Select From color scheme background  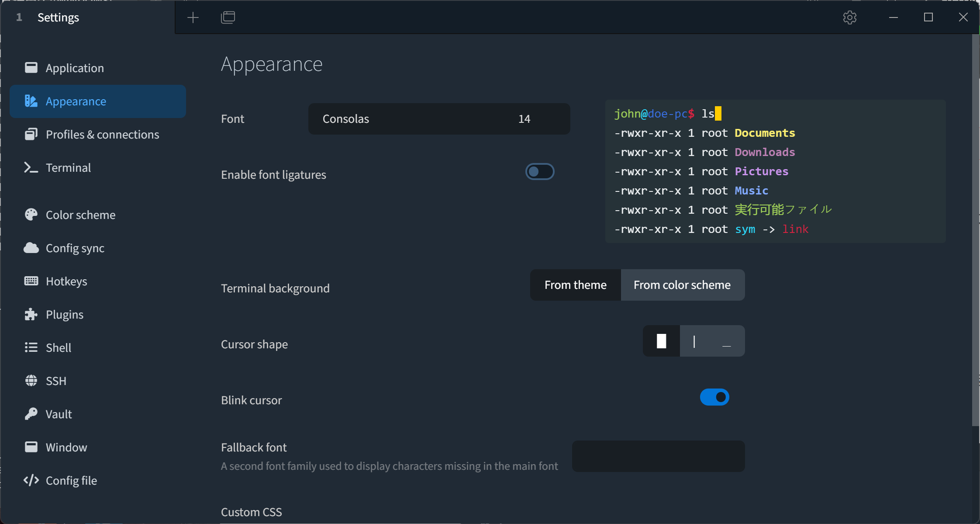pos(682,285)
